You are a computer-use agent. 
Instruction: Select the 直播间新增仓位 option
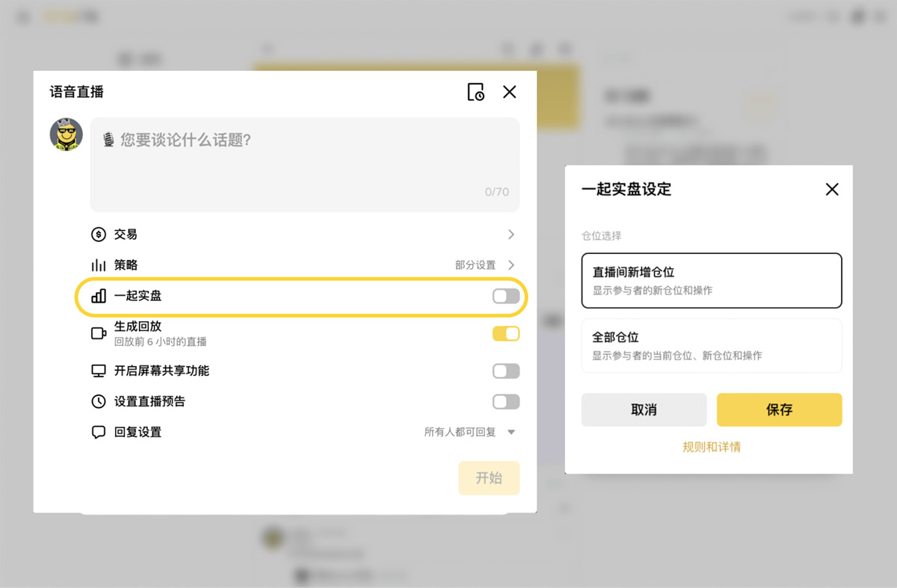click(712, 280)
